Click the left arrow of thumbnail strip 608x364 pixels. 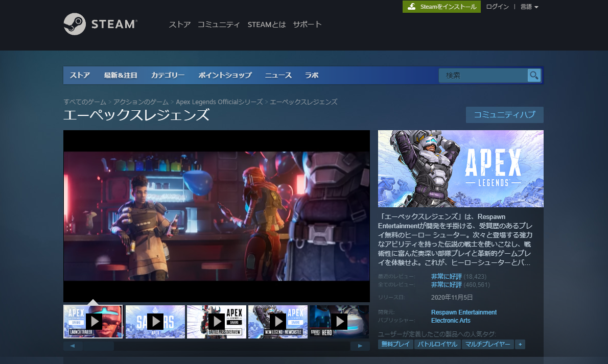click(x=73, y=346)
